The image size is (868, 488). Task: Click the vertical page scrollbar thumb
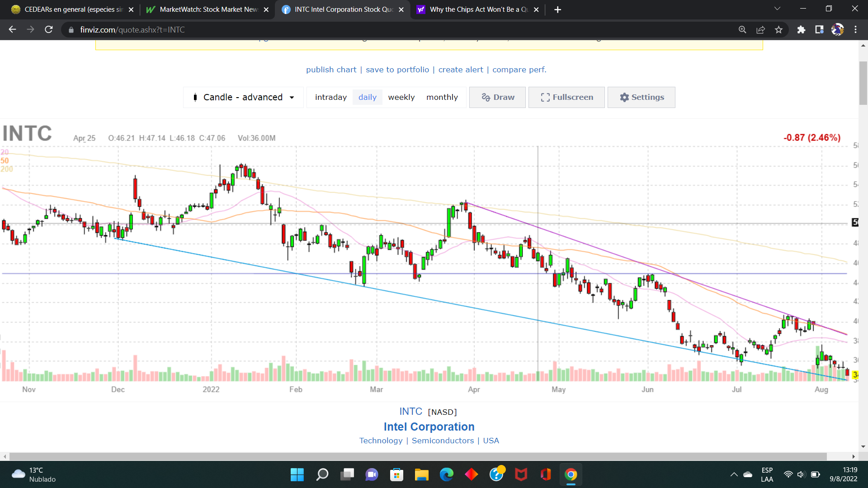coord(863,83)
